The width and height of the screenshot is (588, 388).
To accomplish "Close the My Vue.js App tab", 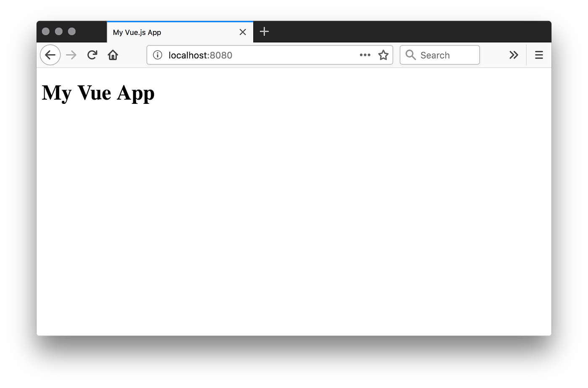I will tap(242, 32).
